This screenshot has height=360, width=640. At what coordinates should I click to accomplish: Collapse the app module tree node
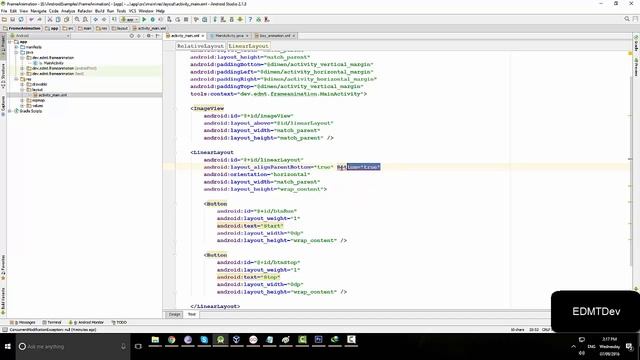click(x=10, y=42)
